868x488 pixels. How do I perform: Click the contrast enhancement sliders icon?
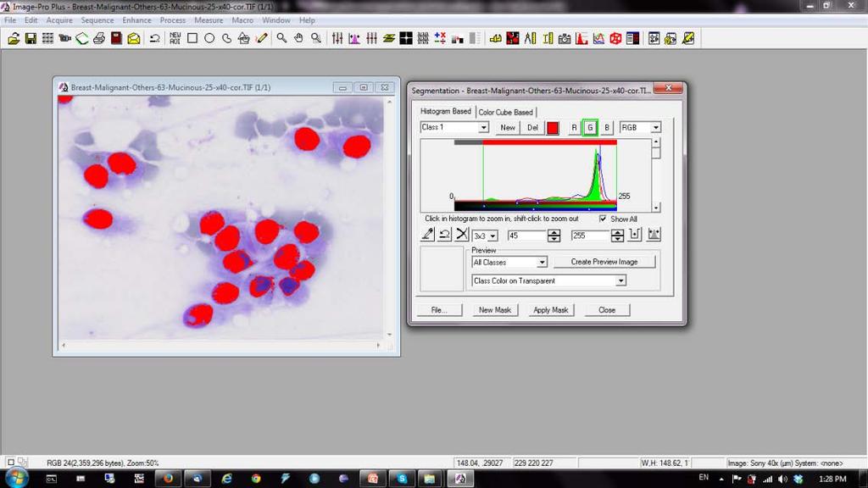(x=337, y=39)
